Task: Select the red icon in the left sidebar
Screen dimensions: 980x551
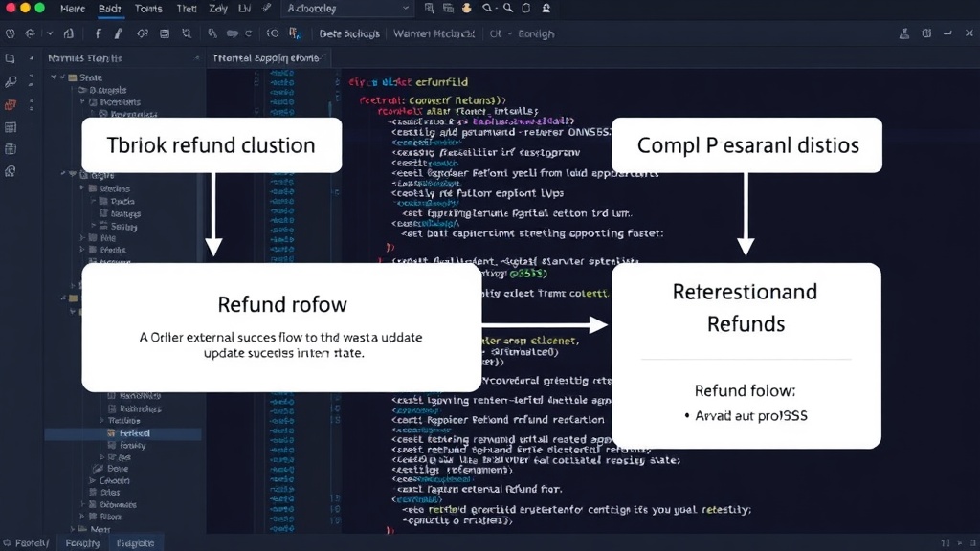Action: coord(10,104)
